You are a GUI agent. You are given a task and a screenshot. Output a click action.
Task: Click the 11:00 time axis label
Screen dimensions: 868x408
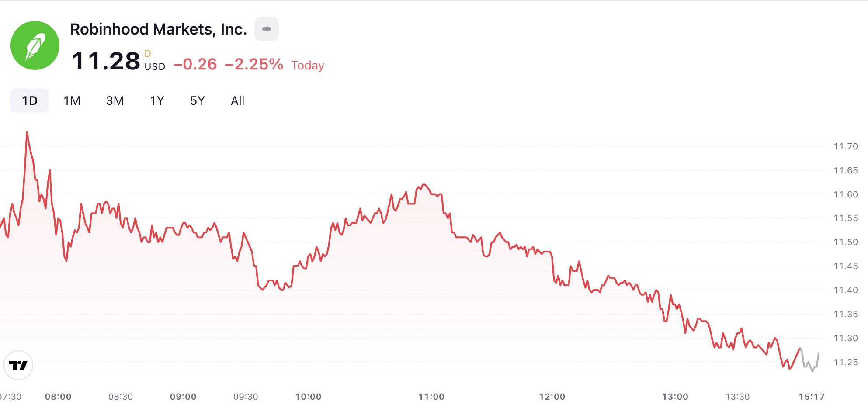coord(431,397)
